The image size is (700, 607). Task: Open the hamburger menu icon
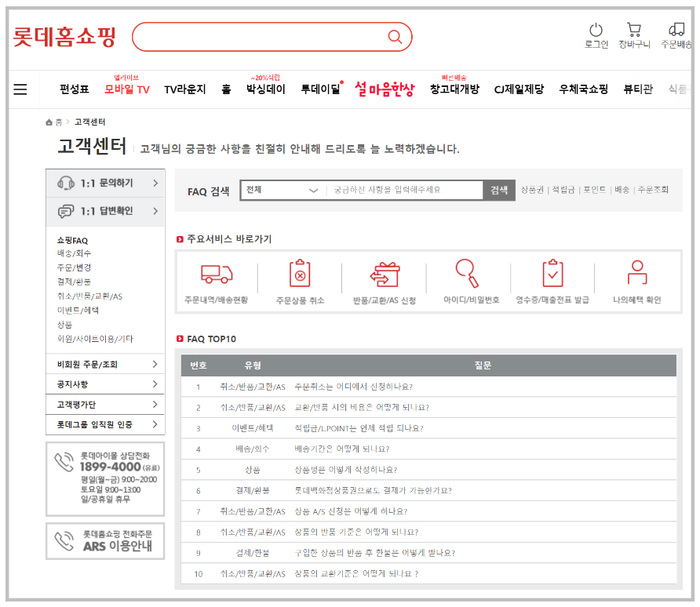pos(20,89)
